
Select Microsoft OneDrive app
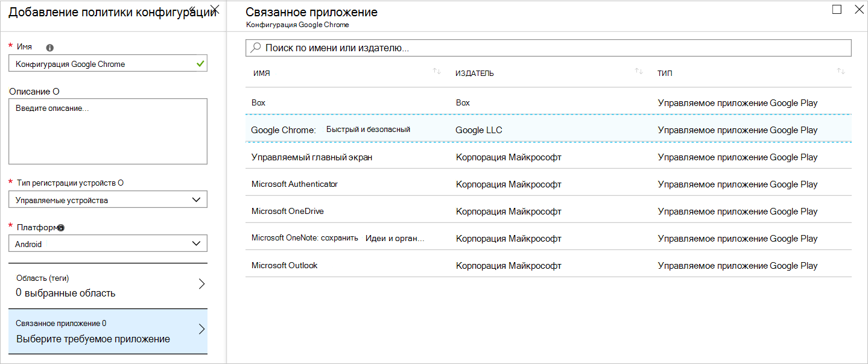[x=548, y=210]
